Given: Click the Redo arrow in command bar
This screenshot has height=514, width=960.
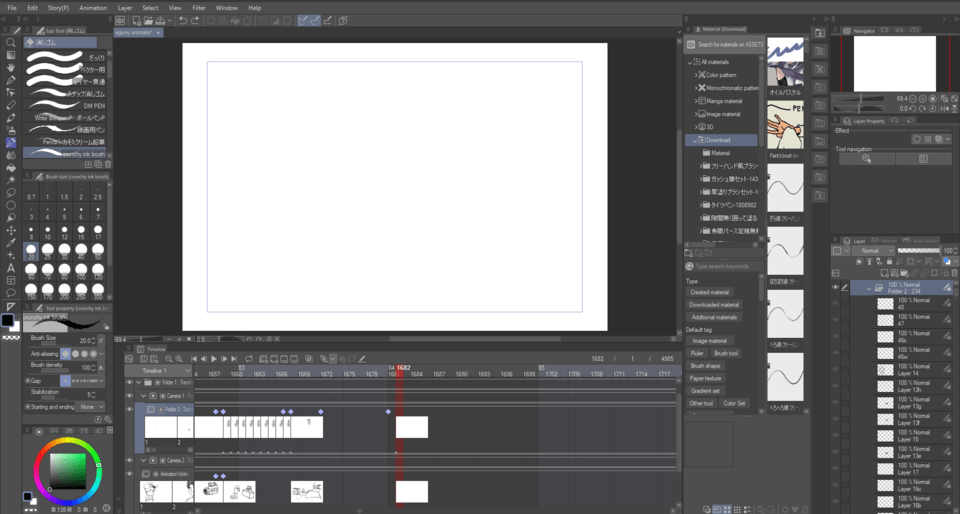Looking at the screenshot, I should (x=195, y=20).
